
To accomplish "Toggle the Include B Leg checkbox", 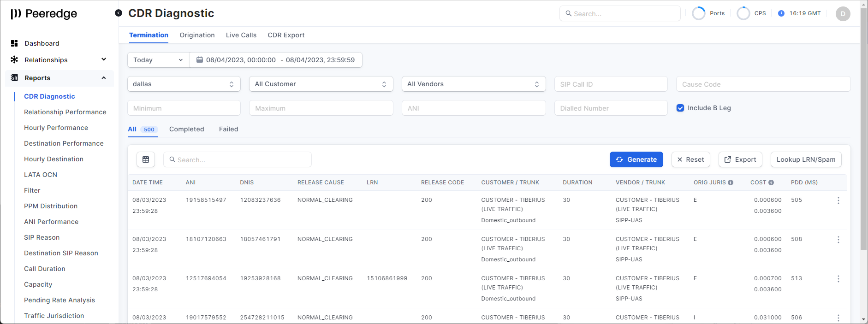I will pos(680,108).
